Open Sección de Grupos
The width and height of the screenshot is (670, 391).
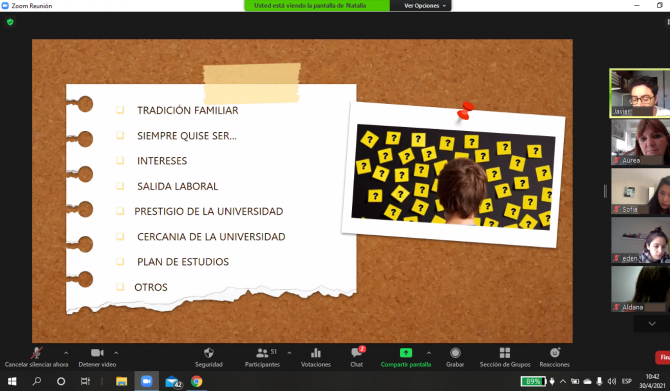[505, 357]
